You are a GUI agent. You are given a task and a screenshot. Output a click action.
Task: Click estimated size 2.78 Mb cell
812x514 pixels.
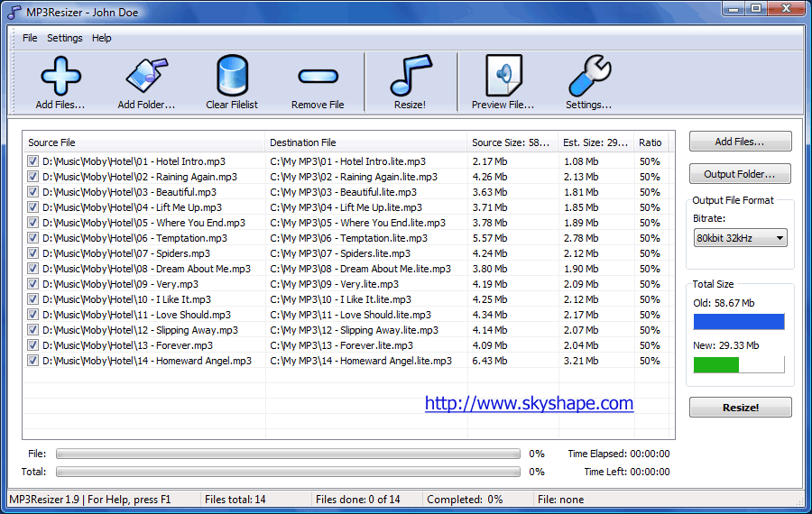point(581,238)
